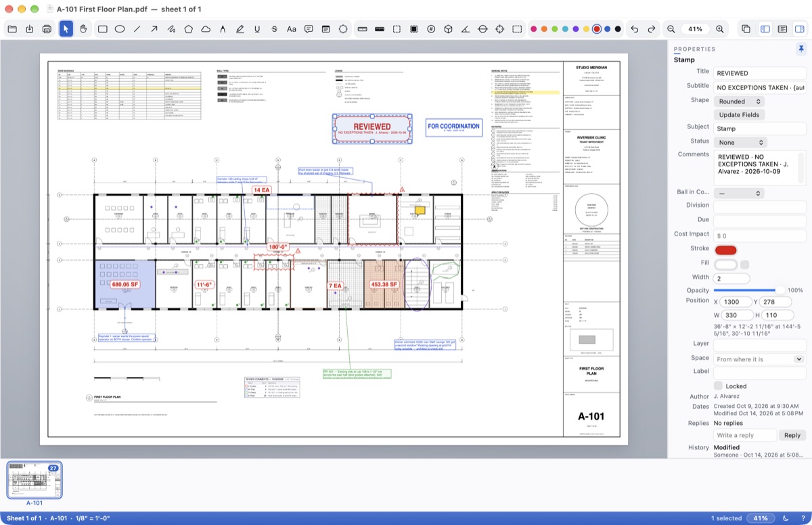Click the Reply button
Viewport: 812px width, 525px height.
point(792,435)
